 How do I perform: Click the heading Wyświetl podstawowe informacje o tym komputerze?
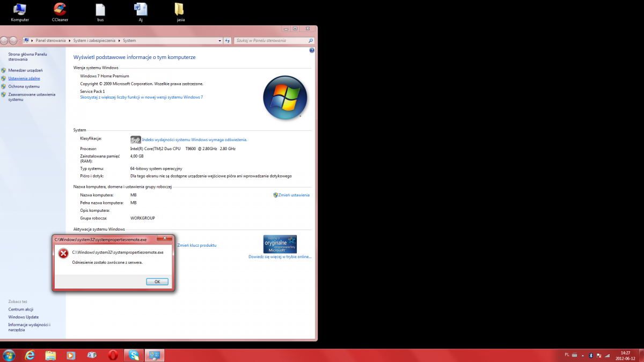134,57
